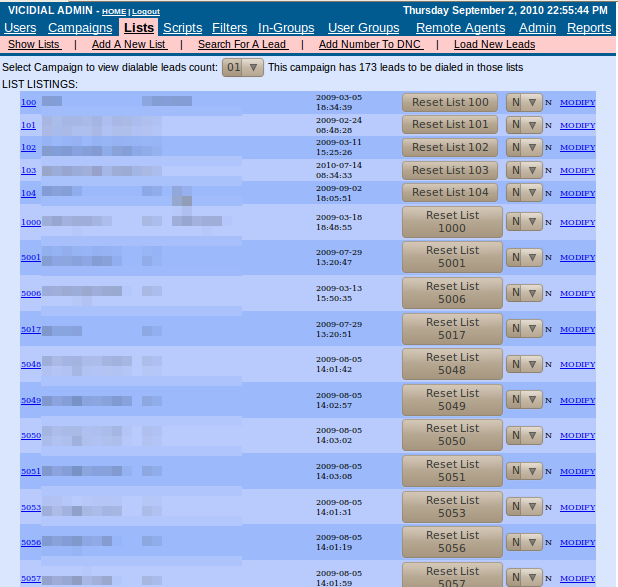Open the N dropdown for list 5050
618x587 pixels.
524,435
